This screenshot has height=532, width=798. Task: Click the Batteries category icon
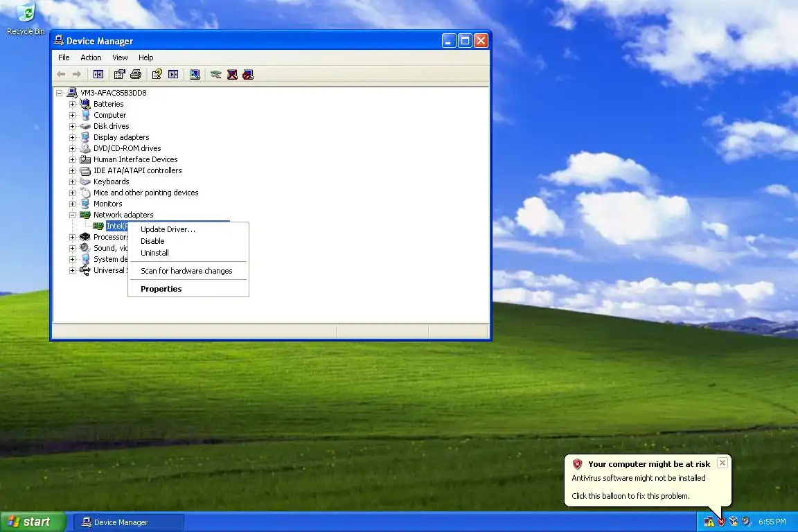85,104
